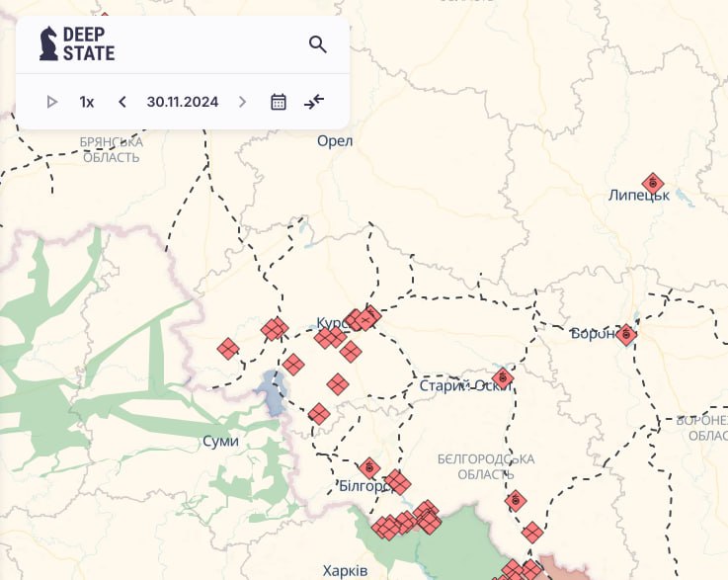Open the calendar date picker icon

(x=279, y=102)
